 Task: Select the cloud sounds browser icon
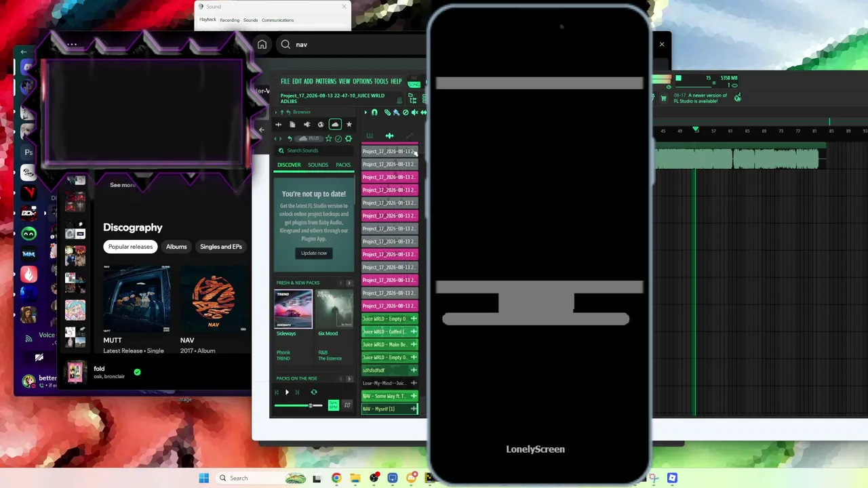pyautogui.click(x=335, y=125)
